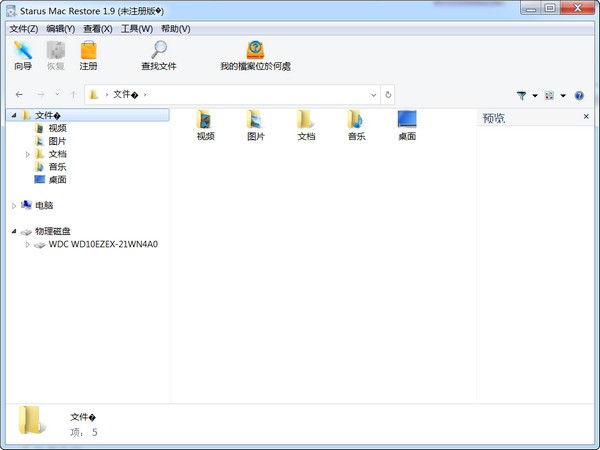Refresh the current folder view
The image size is (600, 450).
click(388, 95)
